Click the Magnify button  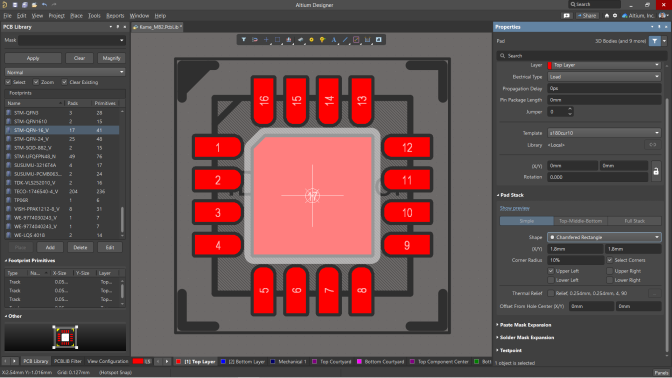(x=111, y=58)
